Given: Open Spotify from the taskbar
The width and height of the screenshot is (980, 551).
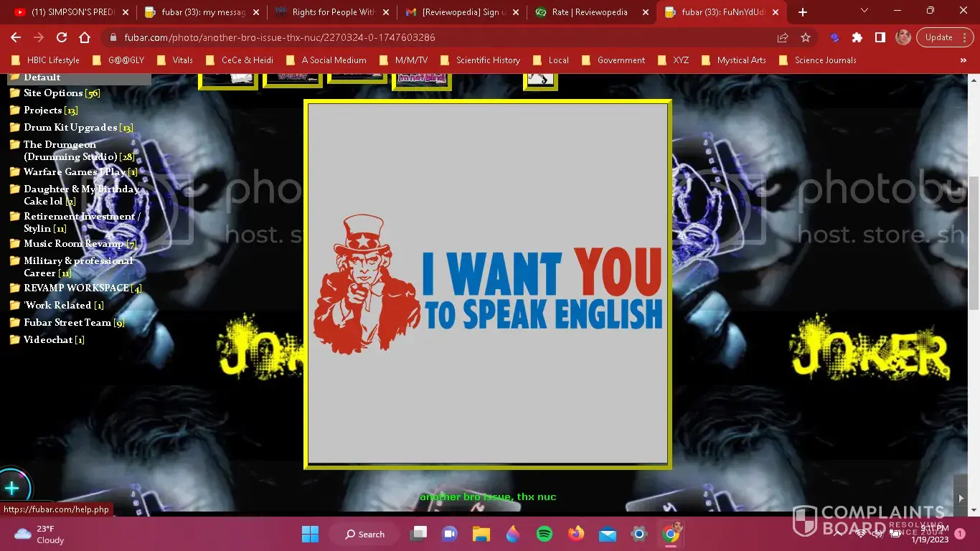Looking at the screenshot, I should [545, 534].
